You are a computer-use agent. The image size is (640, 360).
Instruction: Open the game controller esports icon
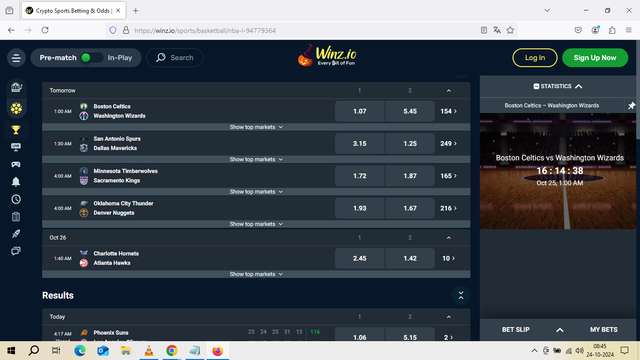click(x=16, y=164)
